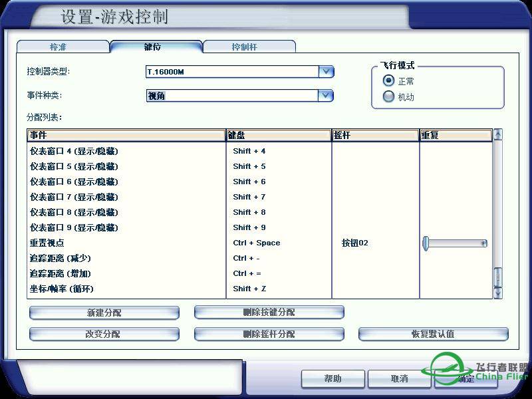Click the 删除摇杆分配 button
The width and height of the screenshot is (532, 399).
point(269,334)
